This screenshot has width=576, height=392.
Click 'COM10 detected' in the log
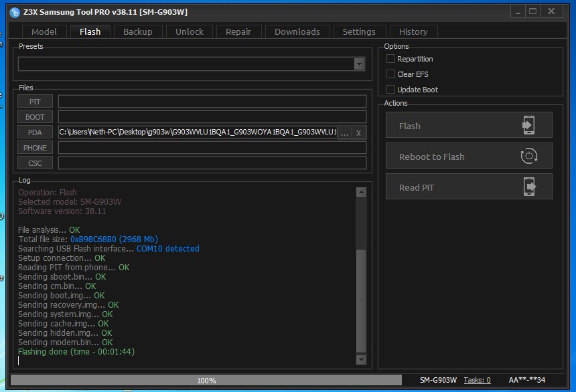click(x=168, y=248)
